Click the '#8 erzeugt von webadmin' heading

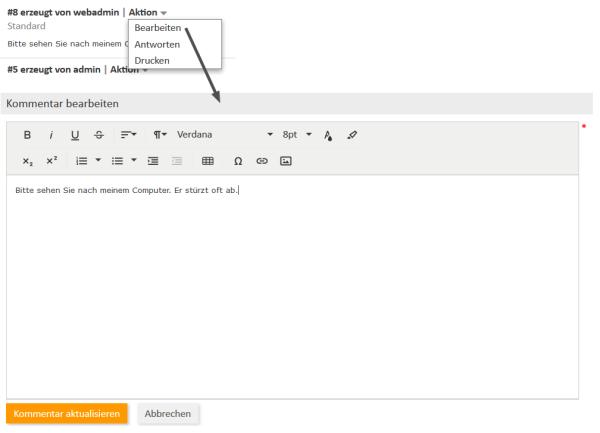(63, 12)
